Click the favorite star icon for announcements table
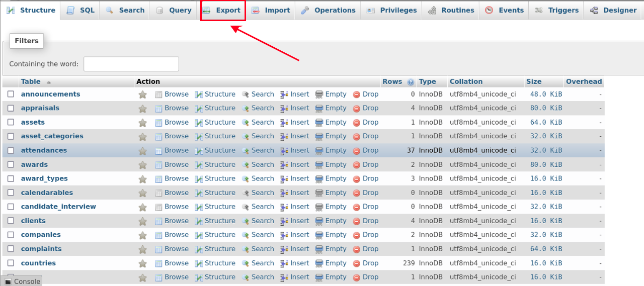 [x=142, y=94]
